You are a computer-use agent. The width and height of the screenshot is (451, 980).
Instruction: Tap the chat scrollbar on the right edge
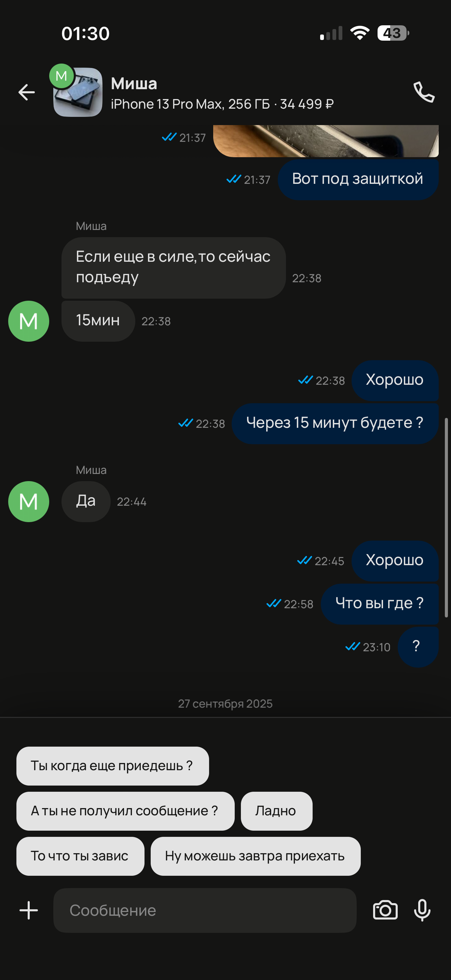(x=447, y=517)
